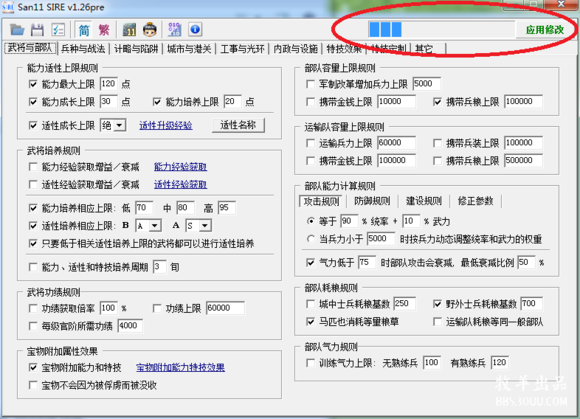Enable 宝物不会因为被俘虏而被没收 checkbox
The height and width of the screenshot is (419, 580).
(33, 385)
